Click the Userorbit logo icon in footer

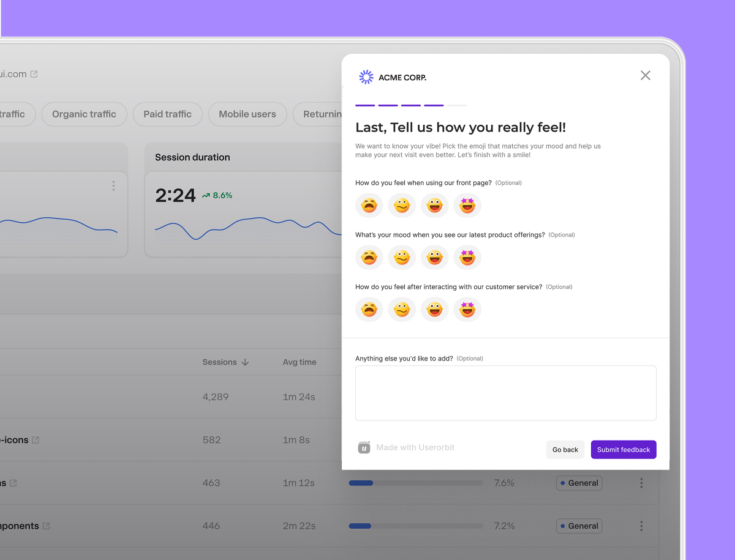coord(364,447)
